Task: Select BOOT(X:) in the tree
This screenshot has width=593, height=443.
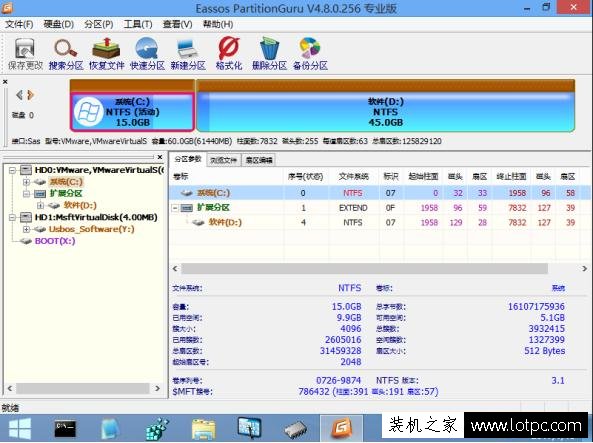Action: pos(55,241)
